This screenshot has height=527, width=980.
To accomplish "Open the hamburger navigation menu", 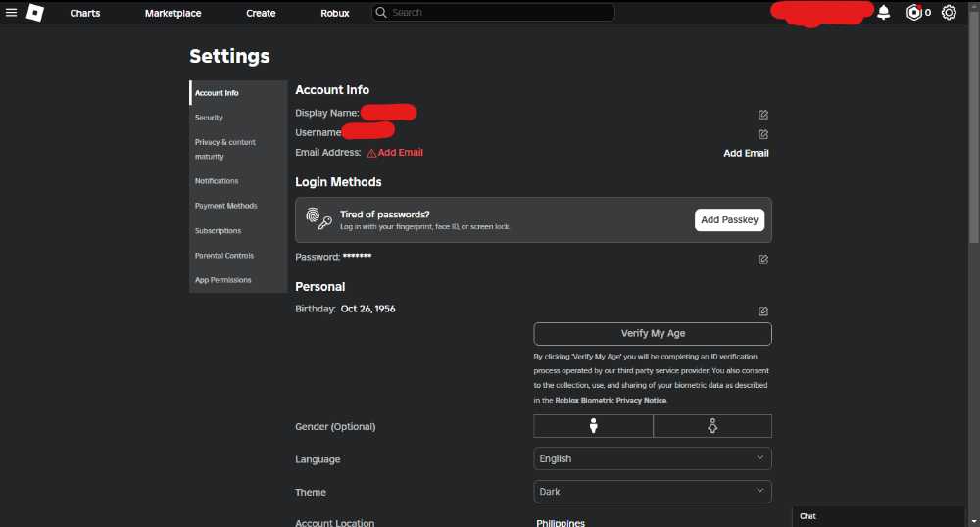I will [11, 13].
